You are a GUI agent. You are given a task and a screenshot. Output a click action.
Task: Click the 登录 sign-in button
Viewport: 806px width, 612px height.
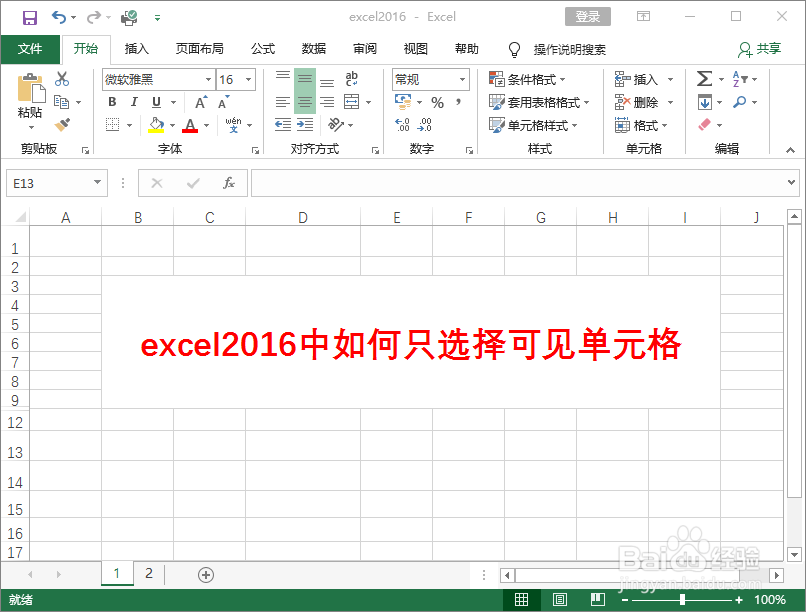588,16
